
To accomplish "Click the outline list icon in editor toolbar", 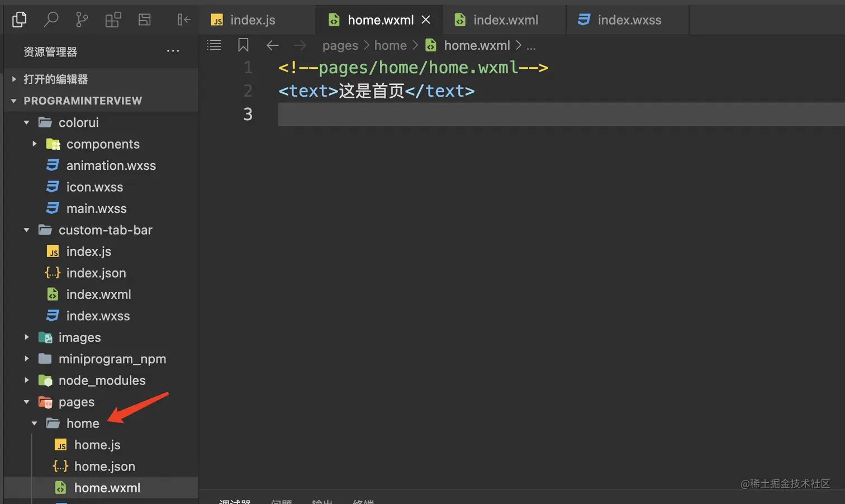I will click(x=214, y=45).
